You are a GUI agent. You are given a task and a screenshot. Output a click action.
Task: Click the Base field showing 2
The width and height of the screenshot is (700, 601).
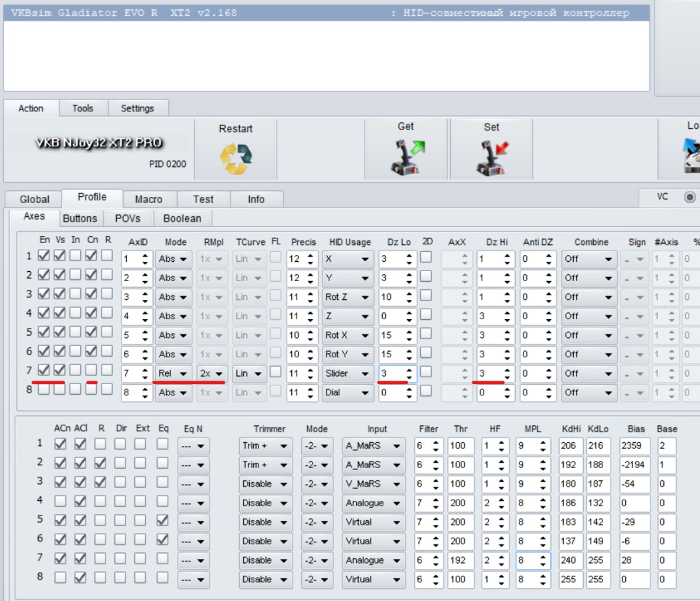point(667,445)
